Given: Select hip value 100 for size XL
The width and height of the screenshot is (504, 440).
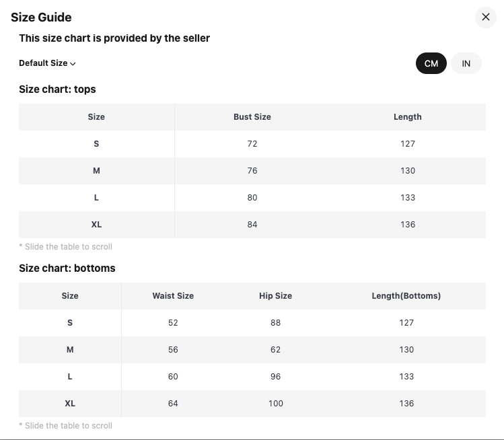Looking at the screenshot, I should pos(275,404).
